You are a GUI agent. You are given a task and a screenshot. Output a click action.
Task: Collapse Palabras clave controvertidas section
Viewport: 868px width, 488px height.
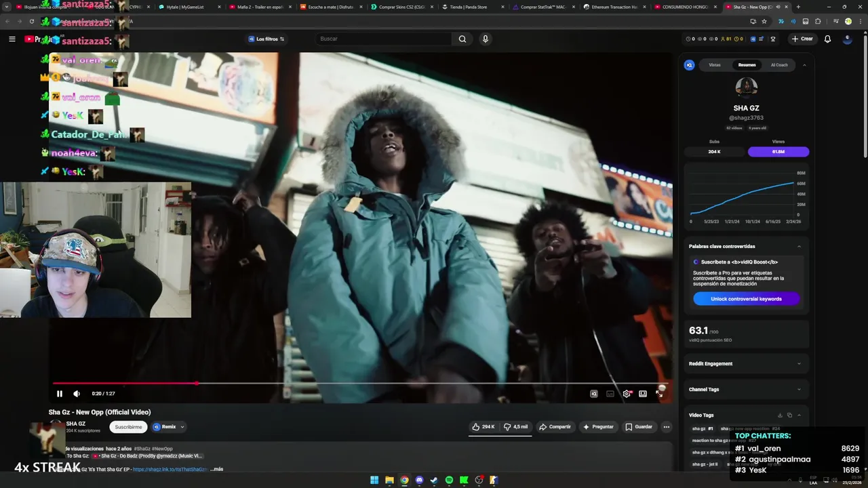pyautogui.click(x=799, y=247)
